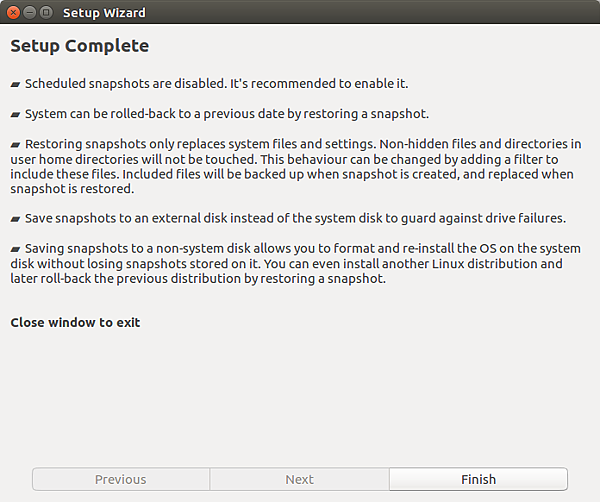Click the non-system disk paragraph text
Screen dimensions: 600x502
click(295, 263)
